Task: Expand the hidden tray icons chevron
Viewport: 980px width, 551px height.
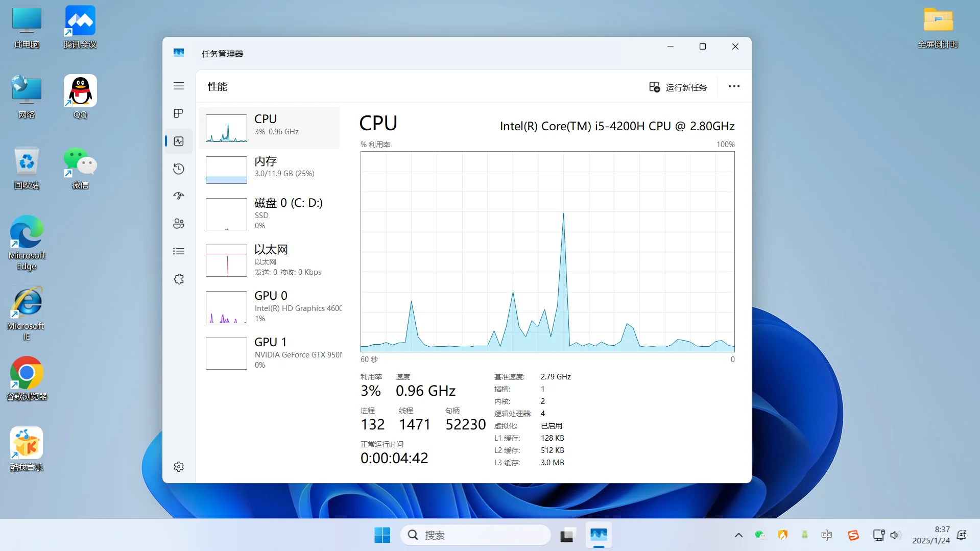Action: click(x=738, y=535)
